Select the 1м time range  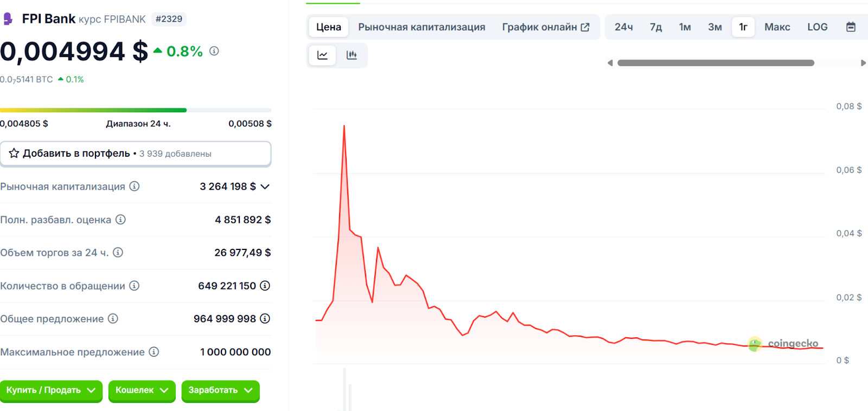point(685,27)
